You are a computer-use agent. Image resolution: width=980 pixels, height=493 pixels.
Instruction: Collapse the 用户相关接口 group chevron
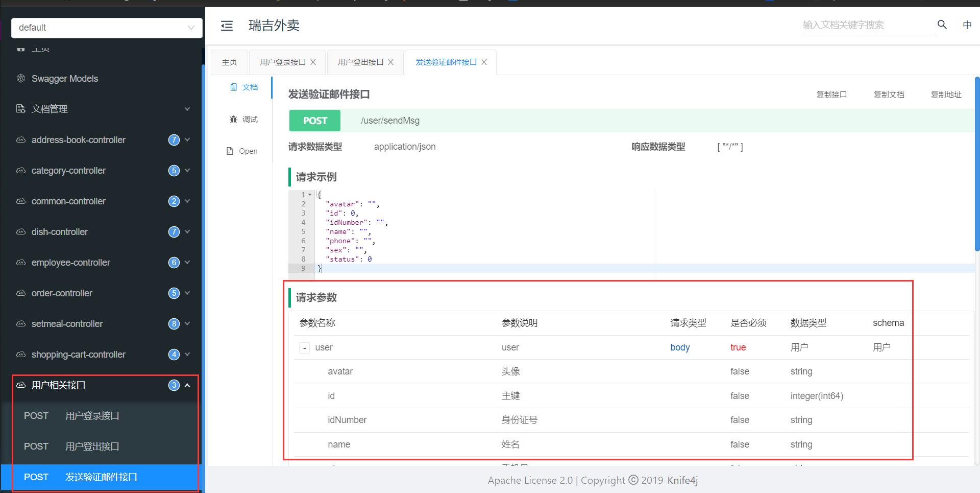point(187,385)
